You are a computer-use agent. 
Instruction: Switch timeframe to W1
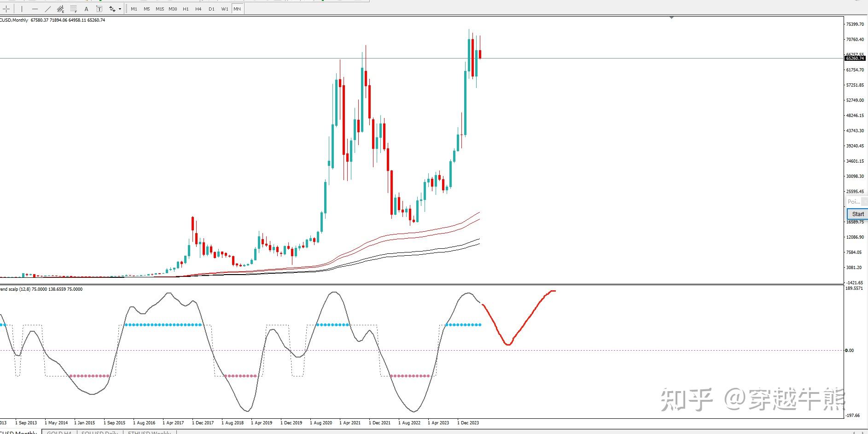pos(224,9)
